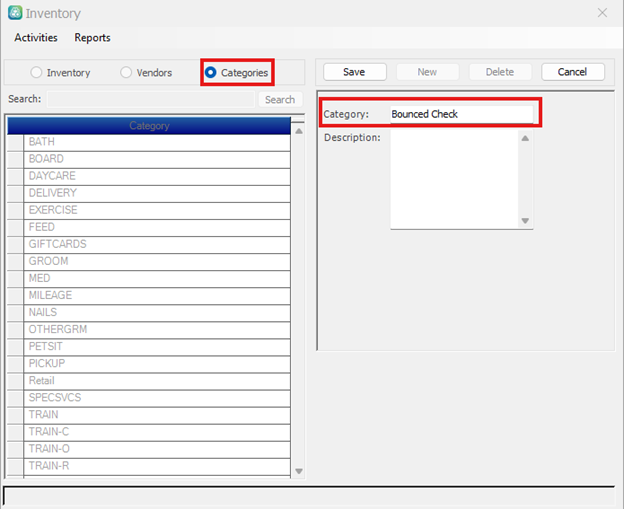624x509 pixels.
Task: Click inside the Description text area
Action: (x=453, y=180)
